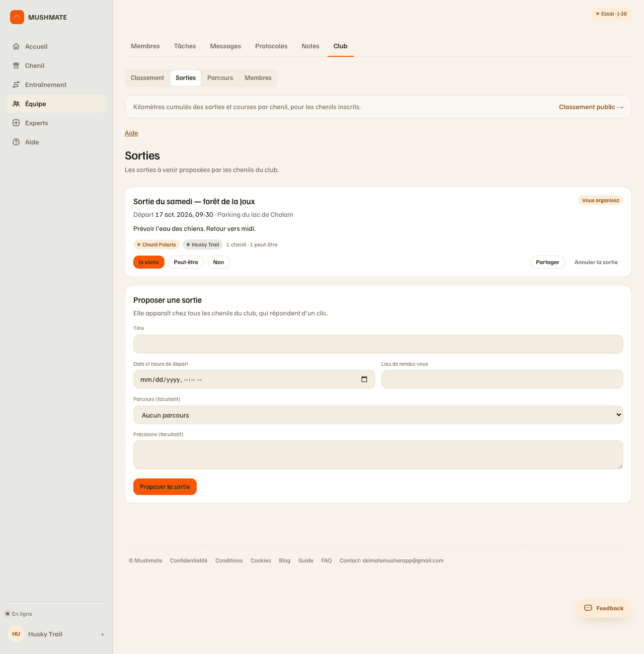Click the Experts plus-square icon
644x654 pixels.
click(16, 123)
